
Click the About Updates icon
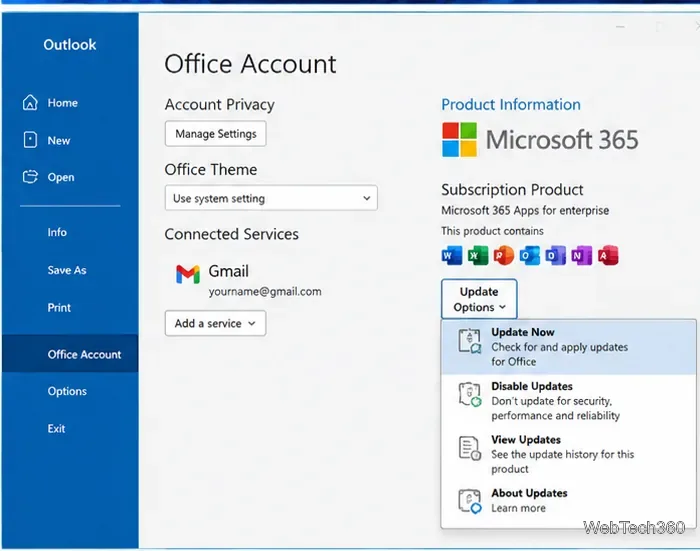tap(470, 501)
